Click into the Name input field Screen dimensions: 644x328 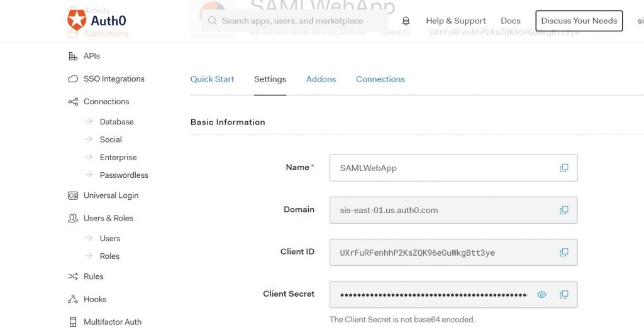click(453, 168)
